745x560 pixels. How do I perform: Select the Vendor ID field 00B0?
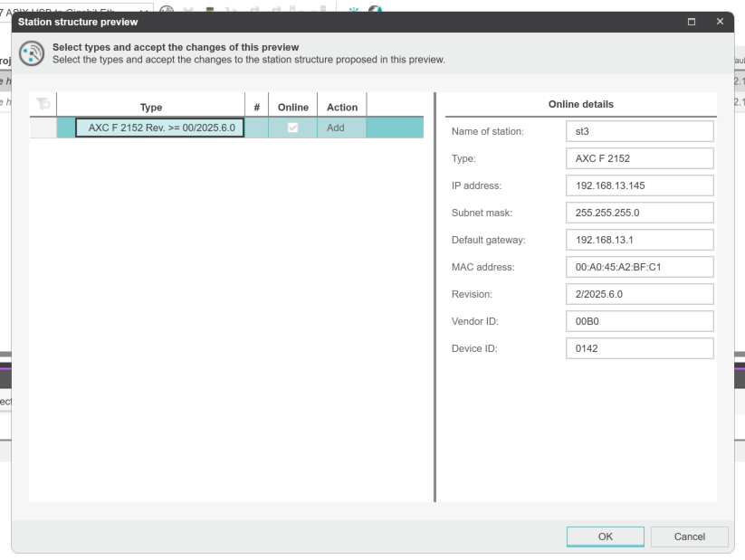pos(639,321)
